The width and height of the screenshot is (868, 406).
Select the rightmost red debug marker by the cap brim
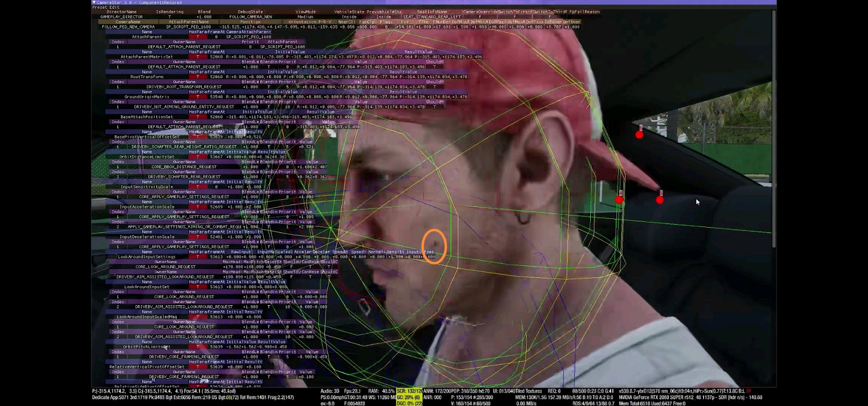pos(660,200)
